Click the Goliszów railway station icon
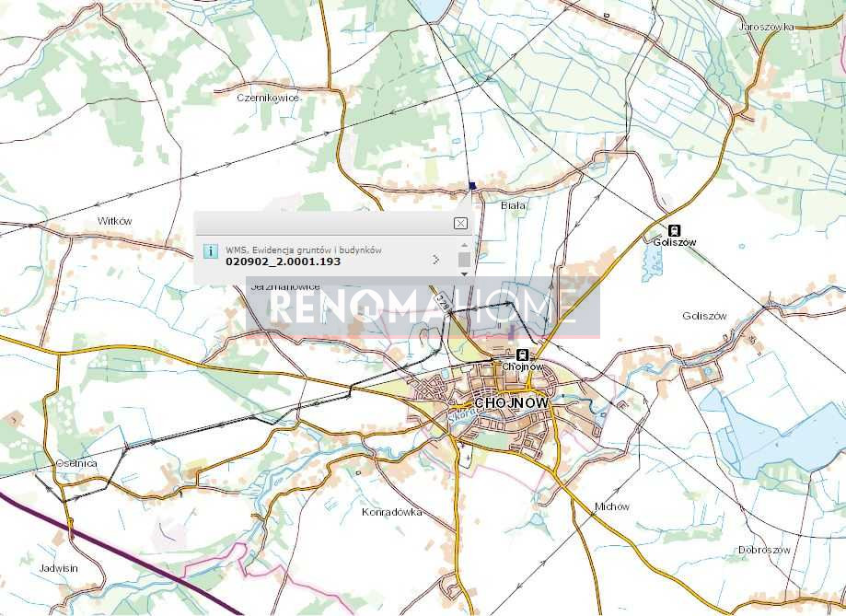The image size is (846, 616). click(673, 230)
